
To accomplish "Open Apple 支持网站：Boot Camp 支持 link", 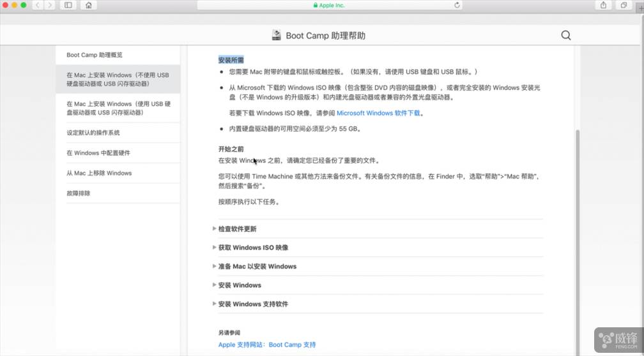I will 267,345.
